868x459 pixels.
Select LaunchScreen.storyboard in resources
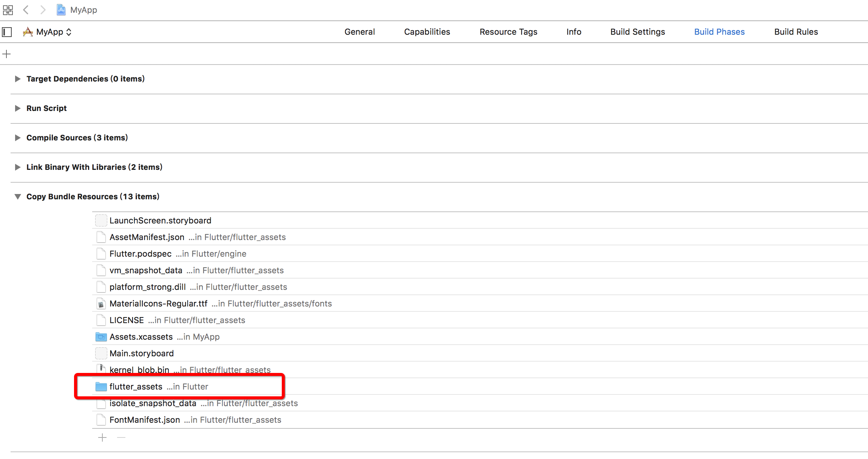(160, 220)
